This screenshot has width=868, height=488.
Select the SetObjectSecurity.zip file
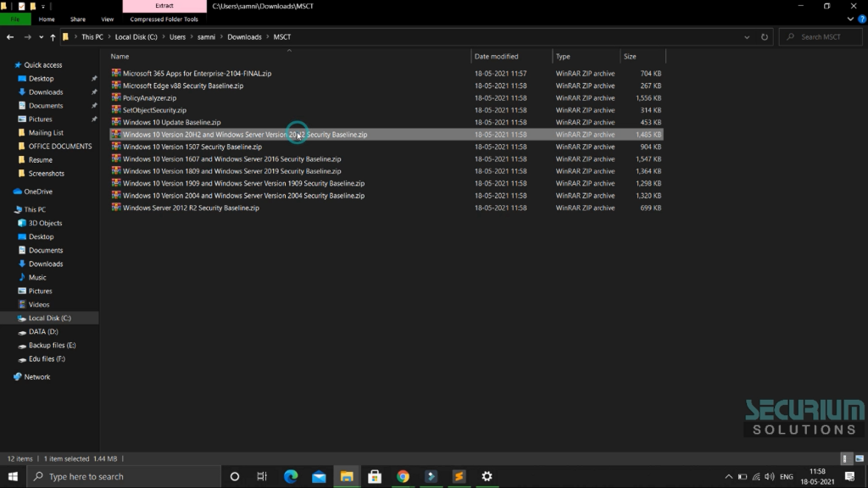387,110
